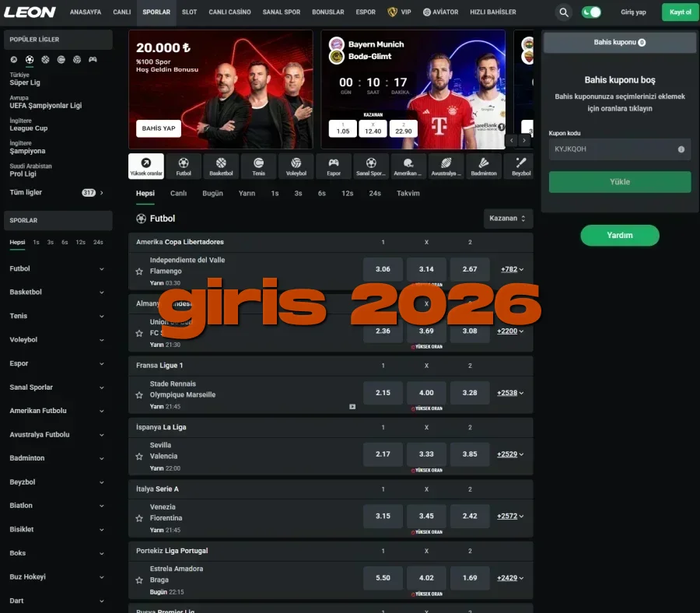Select odds 2.17 for Sevilla win
Screen dimensions: 700x613
[x=383, y=454]
